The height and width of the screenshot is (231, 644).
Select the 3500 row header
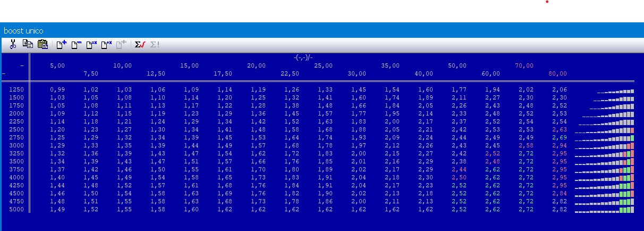point(16,161)
